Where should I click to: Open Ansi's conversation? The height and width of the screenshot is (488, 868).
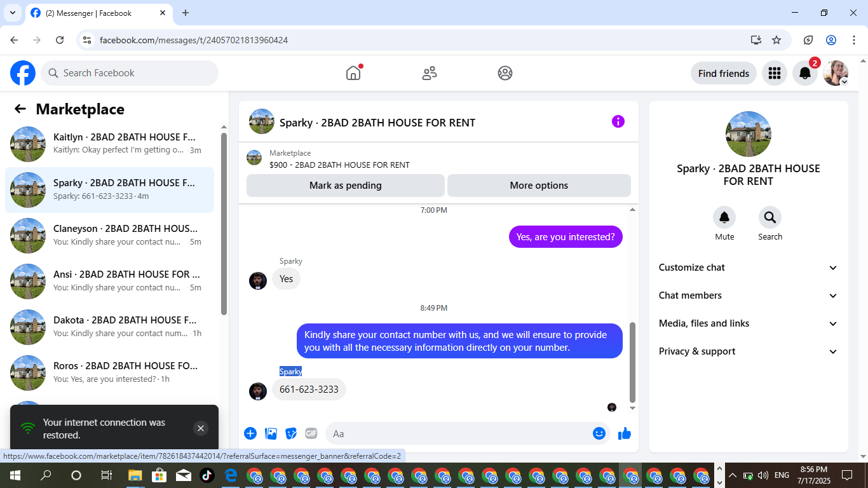click(x=109, y=281)
